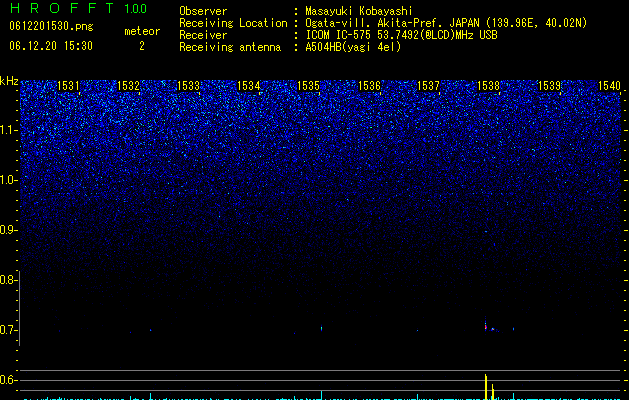629x400 pixels.
Task: Click the 1538 time marker label
Action: point(488,86)
